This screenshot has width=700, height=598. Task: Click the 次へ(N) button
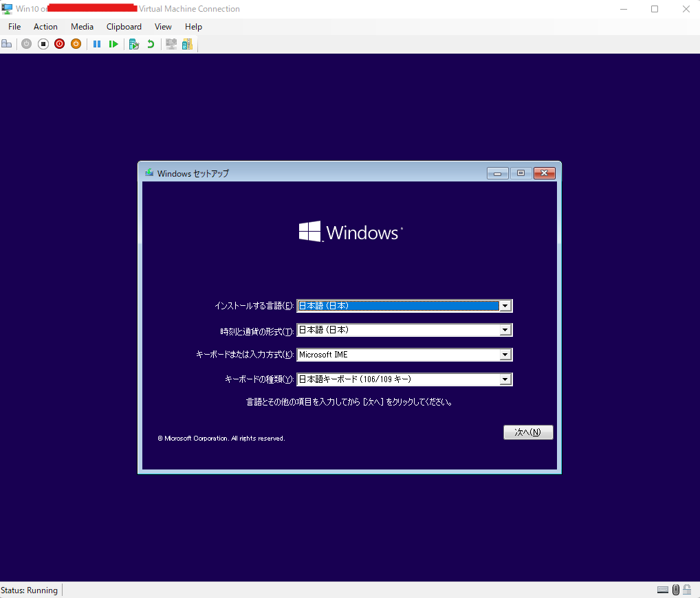[528, 432]
